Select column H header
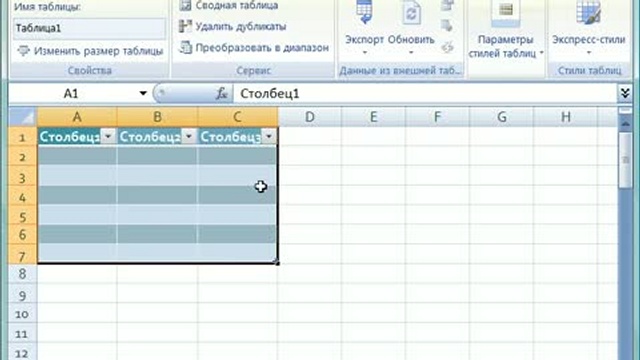The image size is (640, 360). click(566, 117)
